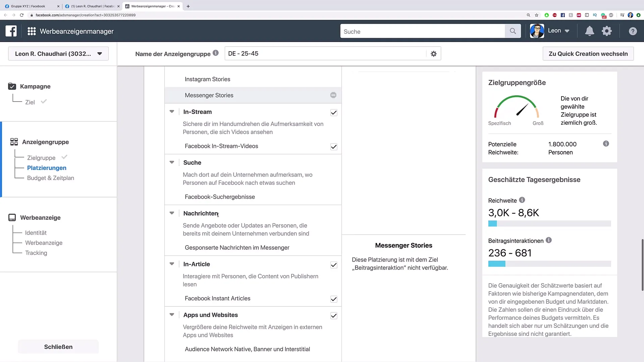Screen dimensions: 644x362
Task: Click Werbeanzeige sub-item under Werbeanzeige
Action: click(44, 243)
